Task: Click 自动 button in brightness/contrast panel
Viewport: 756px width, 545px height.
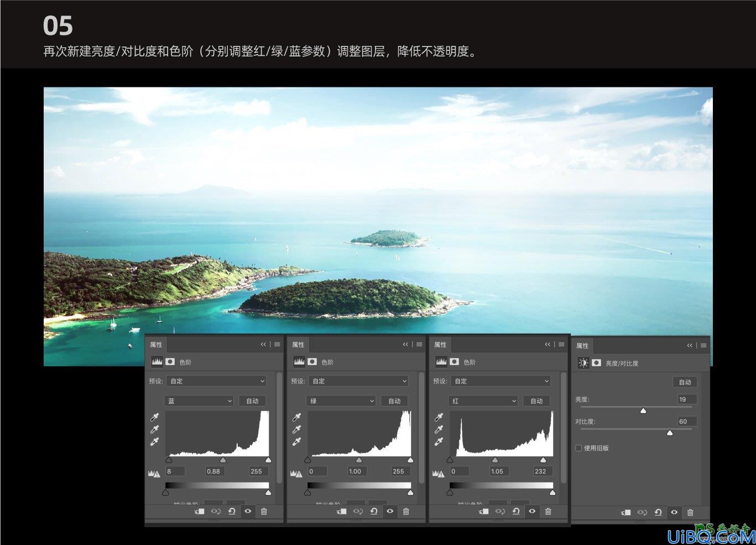Action: coord(685,382)
